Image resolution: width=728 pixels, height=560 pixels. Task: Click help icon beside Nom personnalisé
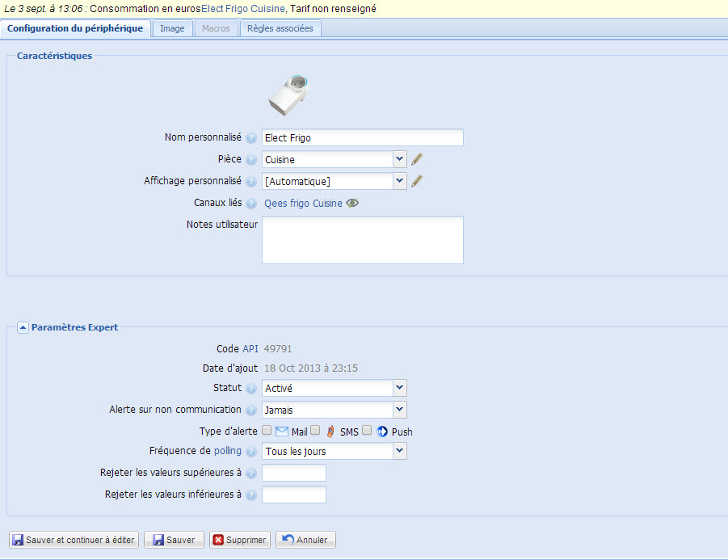tap(251, 138)
